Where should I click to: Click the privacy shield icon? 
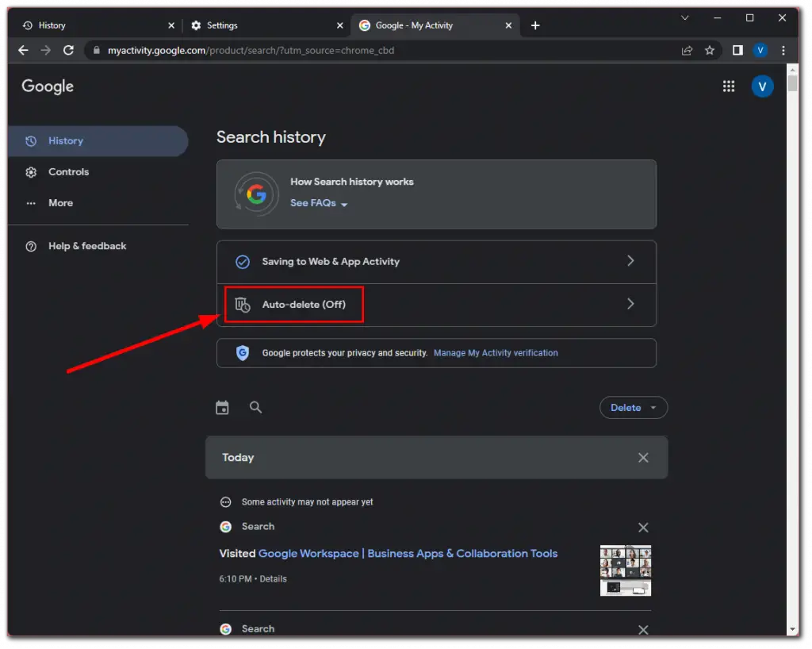click(242, 352)
